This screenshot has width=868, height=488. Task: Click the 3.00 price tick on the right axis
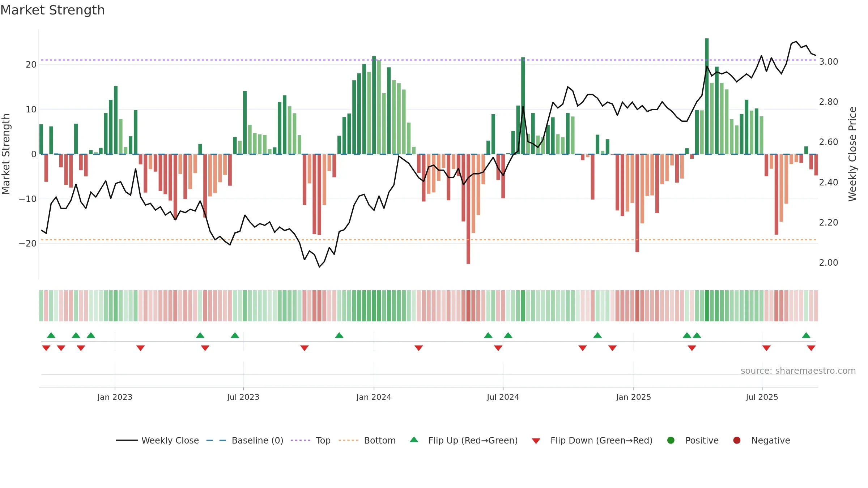pos(829,62)
